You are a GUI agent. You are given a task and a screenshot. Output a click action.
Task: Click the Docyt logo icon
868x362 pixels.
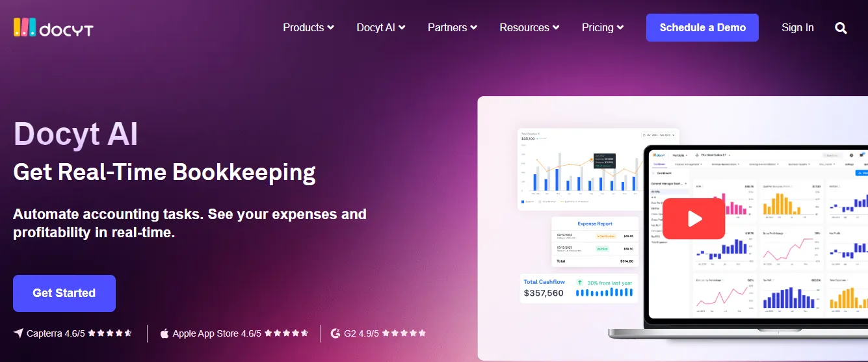point(25,27)
